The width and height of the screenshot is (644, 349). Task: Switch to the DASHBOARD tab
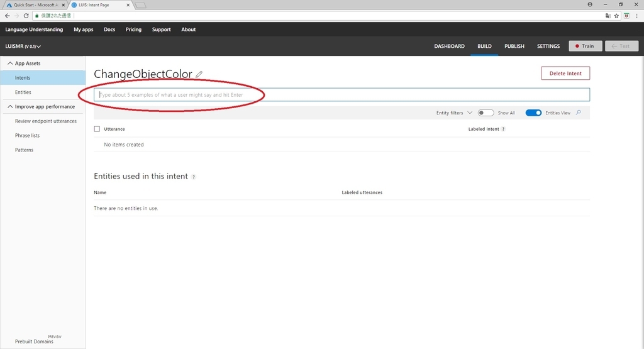click(x=449, y=46)
